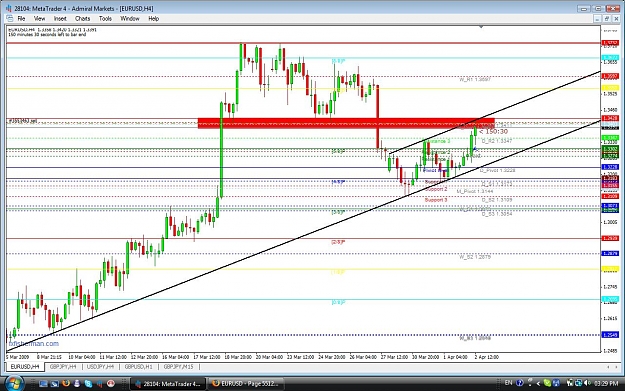Click the red 1.2920 price tag on axis

(x=610, y=238)
